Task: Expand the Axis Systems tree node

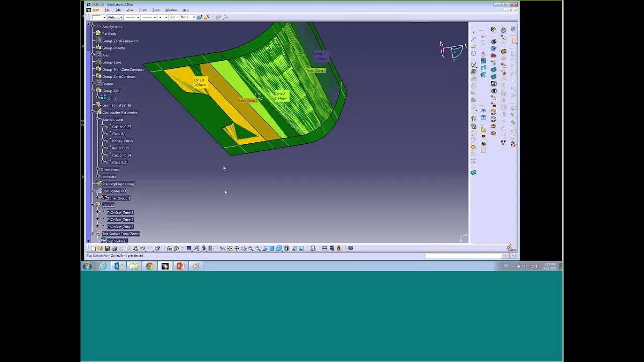Action: 92,26
